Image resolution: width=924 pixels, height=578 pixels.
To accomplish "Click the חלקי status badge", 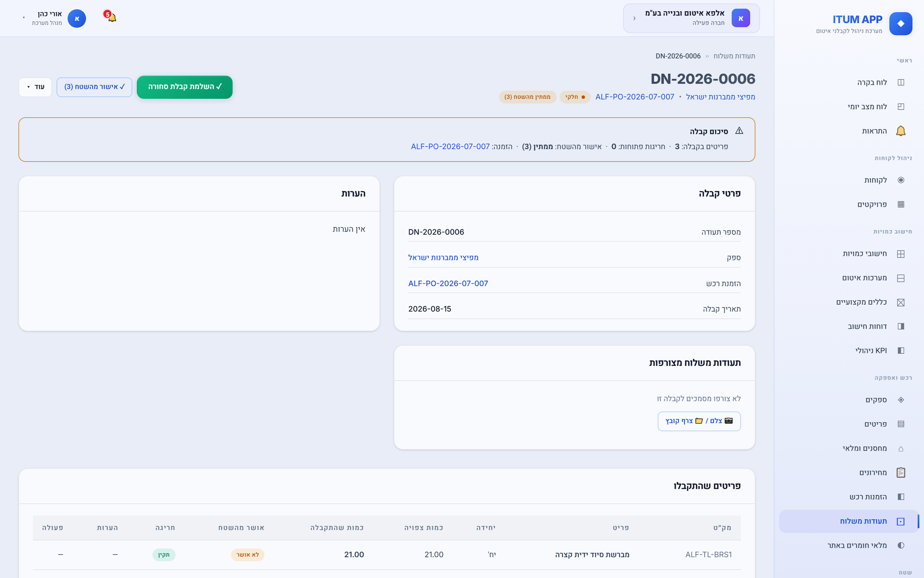I will [x=575, y=97].
